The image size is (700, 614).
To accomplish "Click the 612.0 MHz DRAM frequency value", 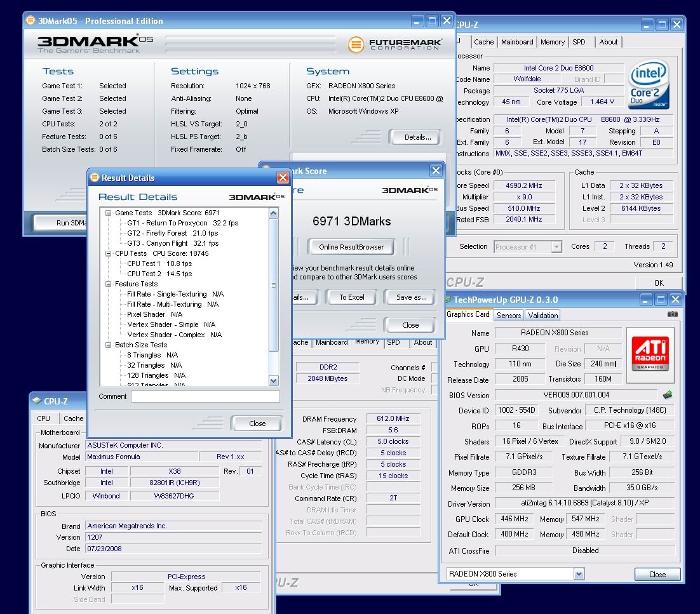I will 393,418.
